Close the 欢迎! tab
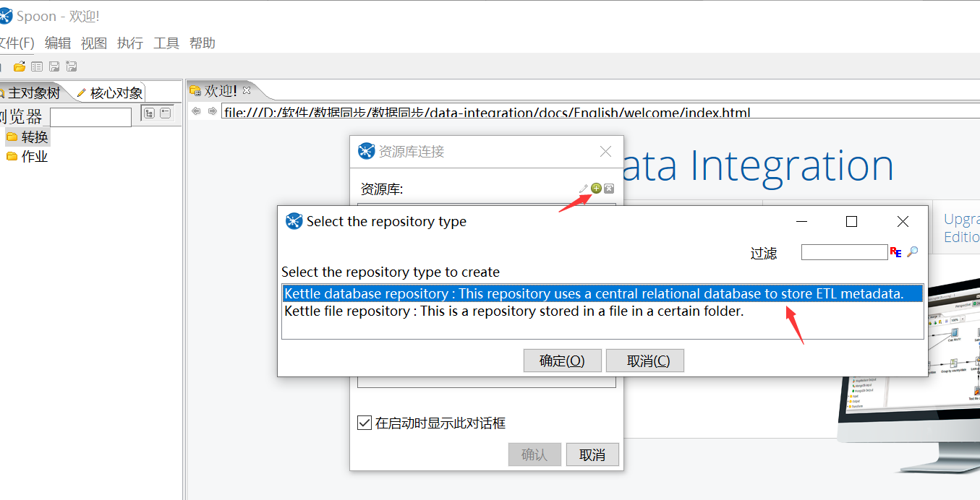The image size is (980, 500). click(246, 90)
